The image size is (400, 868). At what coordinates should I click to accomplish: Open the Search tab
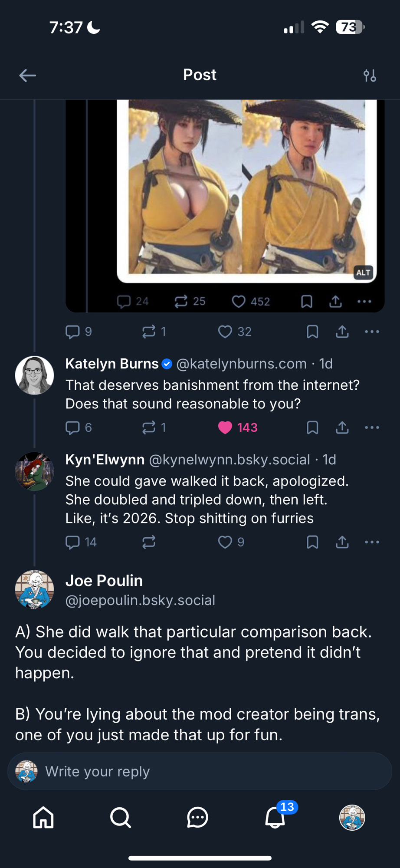pyautogui.click(x=120, y=818)
